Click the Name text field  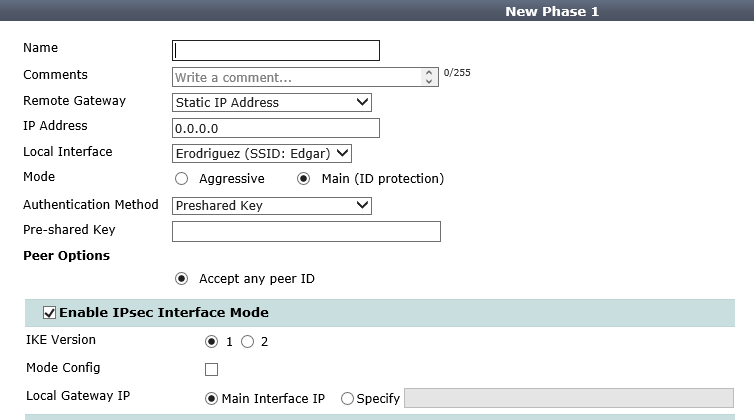click(x=276, y=50)
